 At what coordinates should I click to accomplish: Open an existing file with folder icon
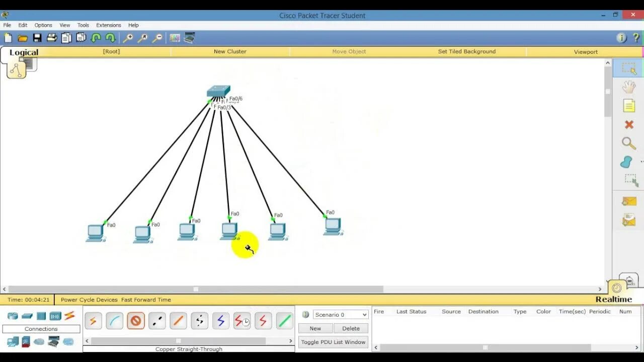[23, 38]
